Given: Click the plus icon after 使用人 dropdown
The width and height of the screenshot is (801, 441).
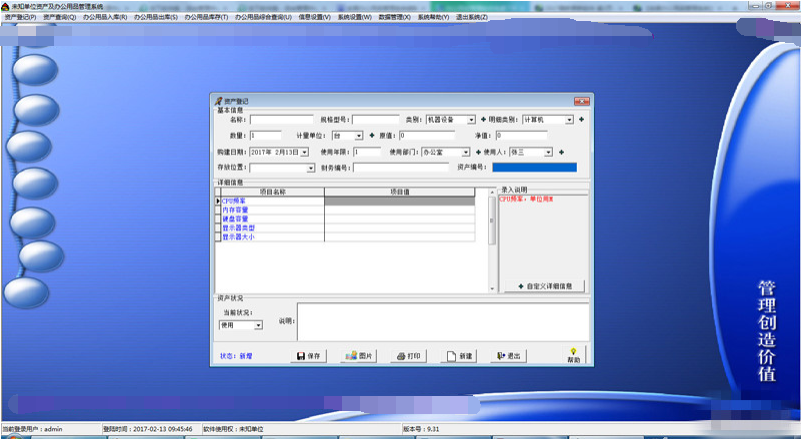Looking at the screenshot, I should click(561, 152).
